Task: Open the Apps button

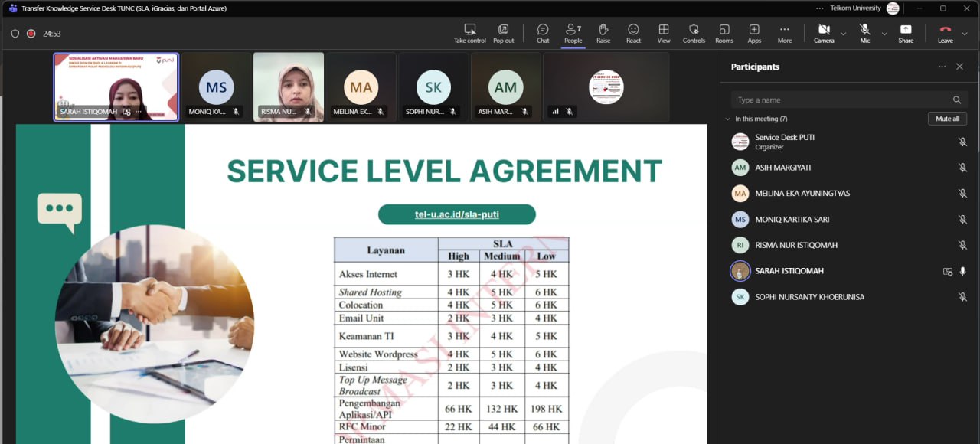Action: [x=754, y=33]
